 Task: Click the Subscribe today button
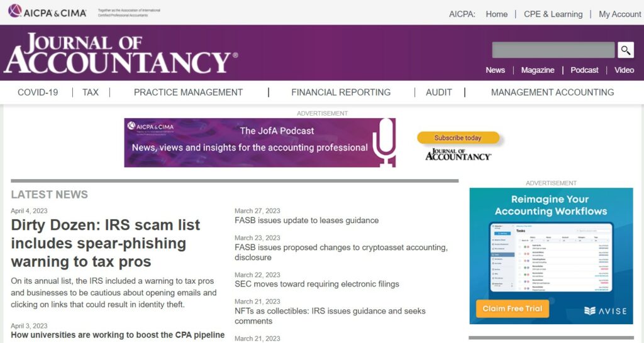(x=458, y=138)
